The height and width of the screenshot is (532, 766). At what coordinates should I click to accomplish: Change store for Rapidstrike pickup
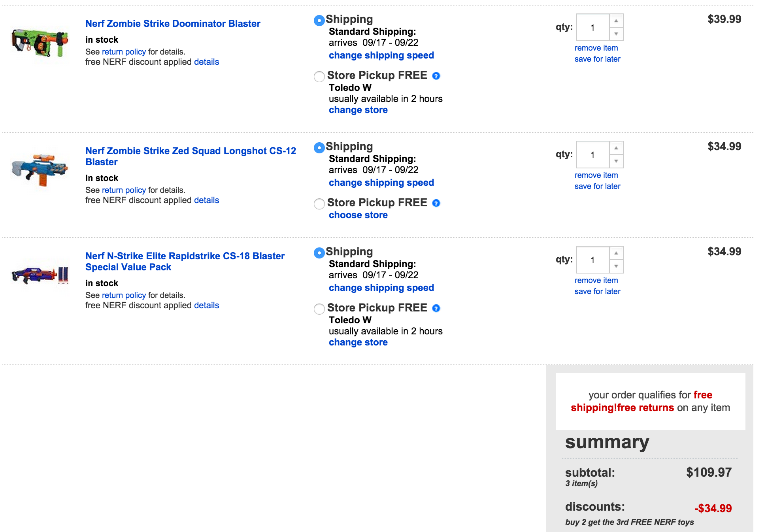click(358, 342)
